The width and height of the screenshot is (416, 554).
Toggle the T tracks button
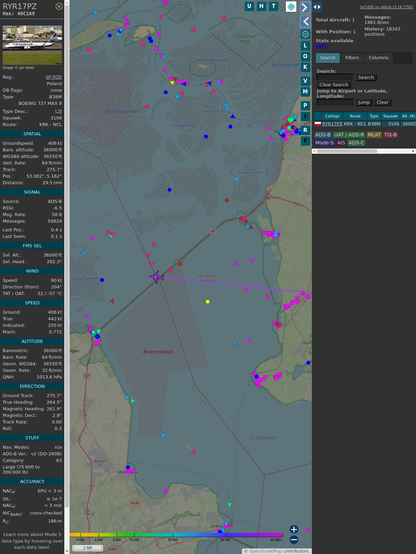[274, 6]
